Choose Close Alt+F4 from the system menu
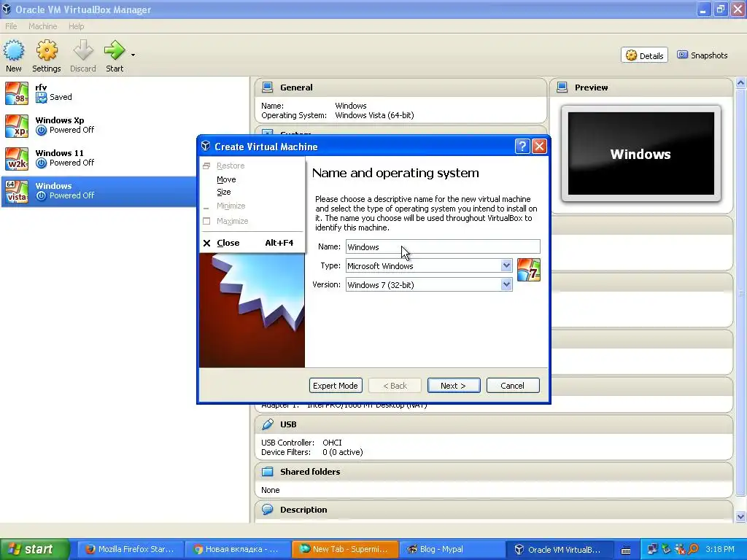The height and width of the screenshot is (560, 747). tap(252, 243)
